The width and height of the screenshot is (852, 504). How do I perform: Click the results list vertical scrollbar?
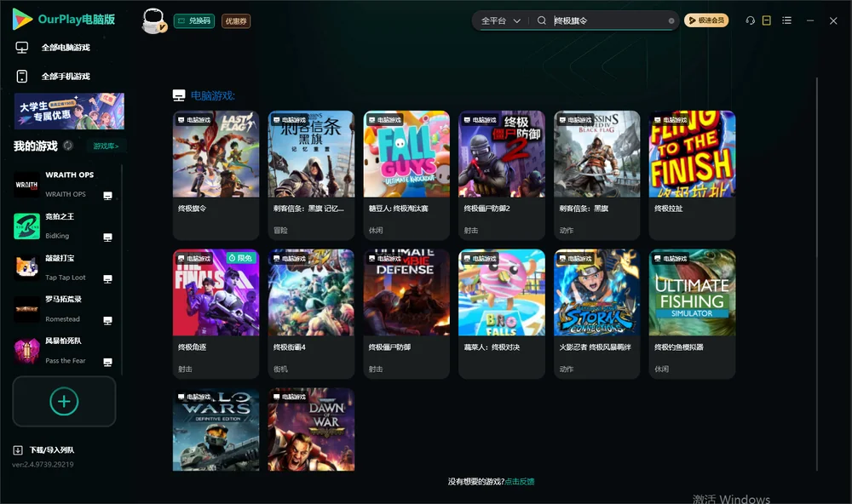pos(817,274)
